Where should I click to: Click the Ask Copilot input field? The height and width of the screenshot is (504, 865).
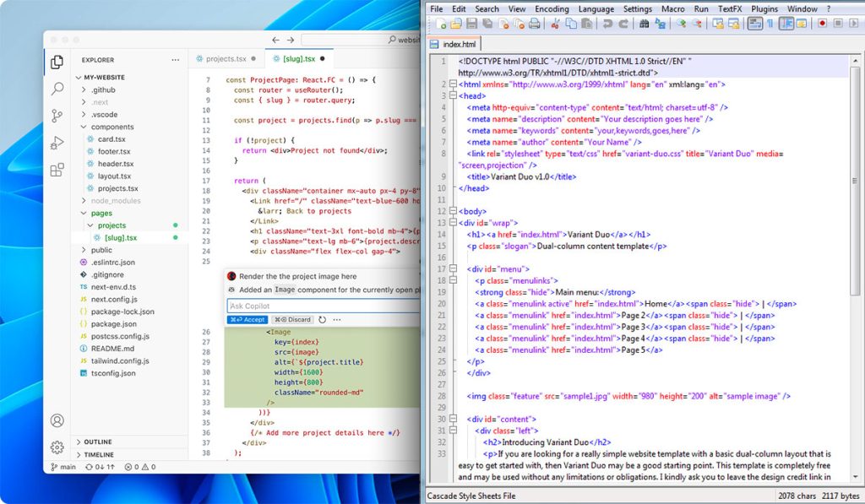324,306
